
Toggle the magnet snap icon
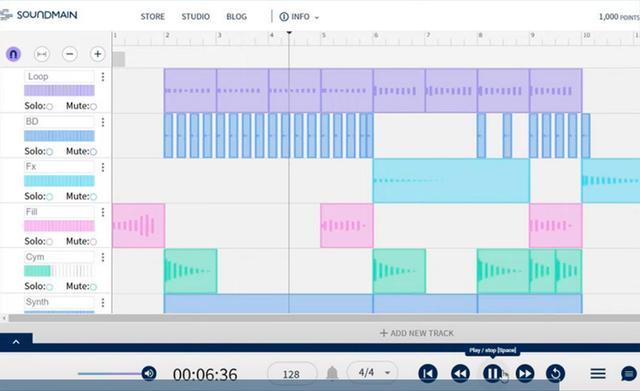13,54
